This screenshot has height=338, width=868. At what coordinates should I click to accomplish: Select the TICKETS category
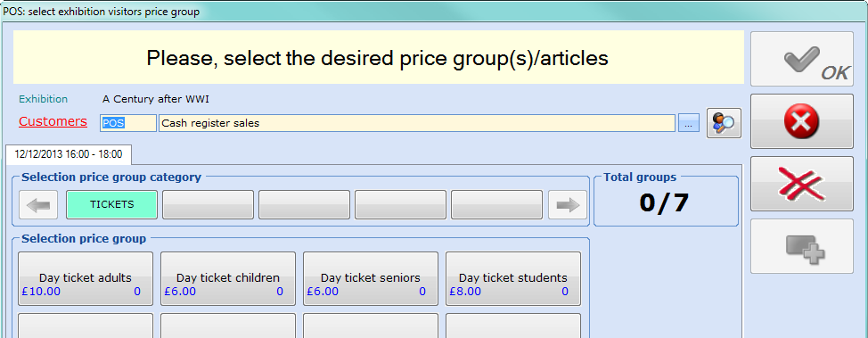tap(111, 204)
